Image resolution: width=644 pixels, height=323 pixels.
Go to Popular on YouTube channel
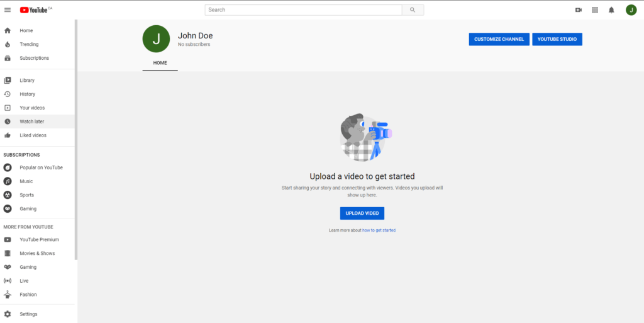click(40, 167)
